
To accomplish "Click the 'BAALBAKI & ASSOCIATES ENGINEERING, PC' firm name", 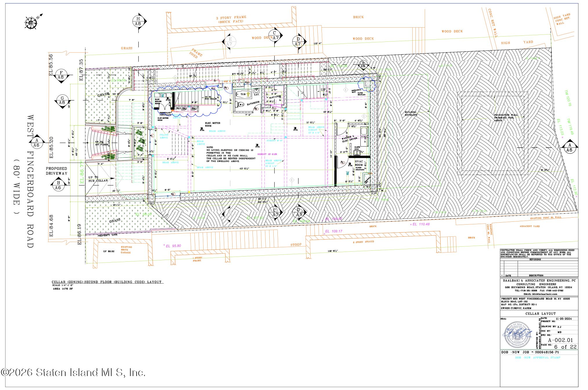I will (x=539, y=281).
